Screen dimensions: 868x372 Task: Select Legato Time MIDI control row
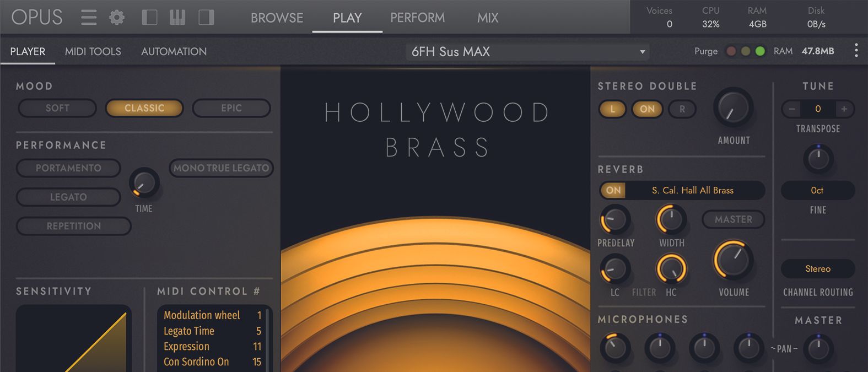(x=212, y=331)
